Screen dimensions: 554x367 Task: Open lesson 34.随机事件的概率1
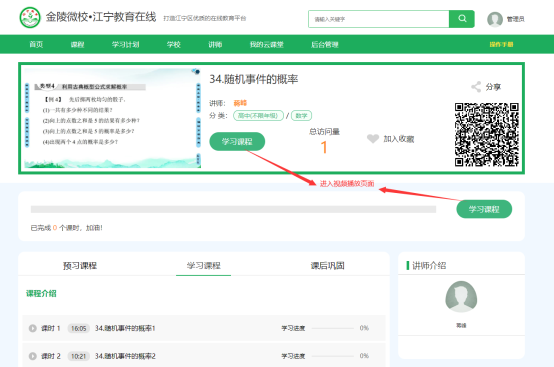125,328
